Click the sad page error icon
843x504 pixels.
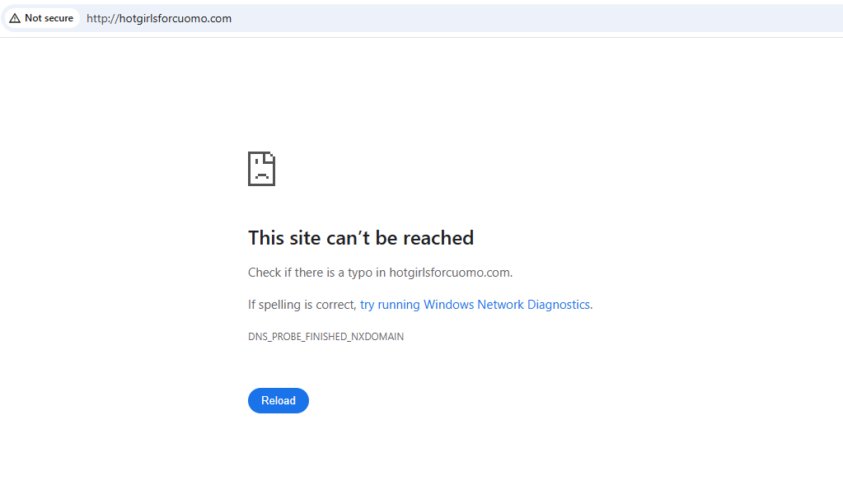tap(261, 169)
